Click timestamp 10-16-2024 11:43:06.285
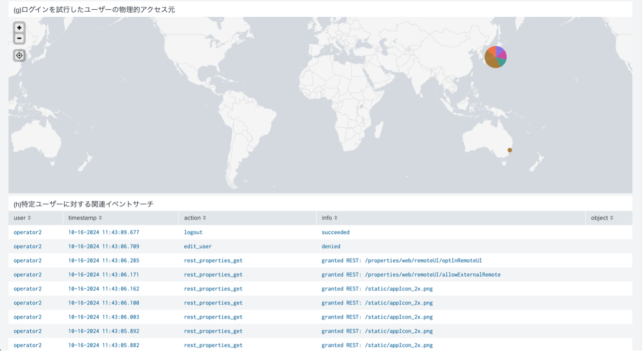The image size is (644, 352). [104, 260]
